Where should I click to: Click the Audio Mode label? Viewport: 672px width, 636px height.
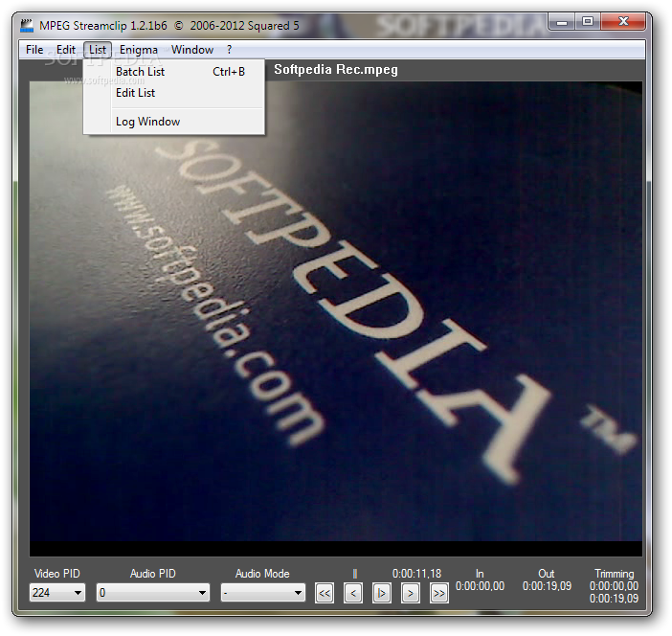click(262, 574)
